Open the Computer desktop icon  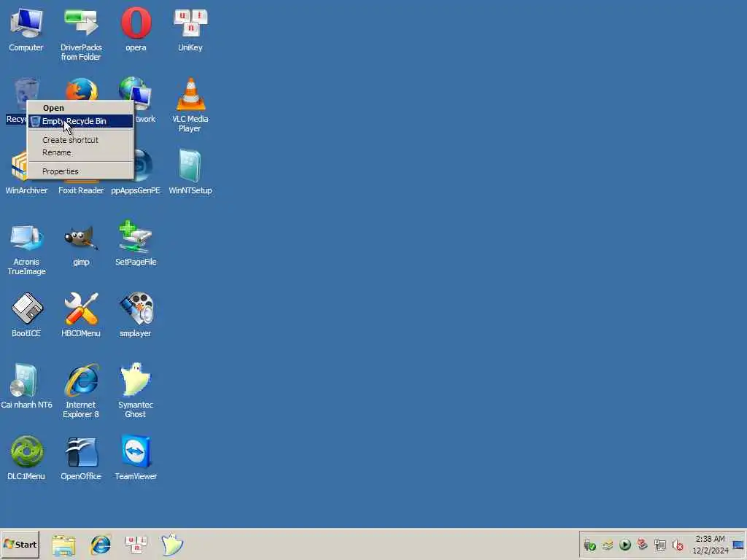coord(26,29)
